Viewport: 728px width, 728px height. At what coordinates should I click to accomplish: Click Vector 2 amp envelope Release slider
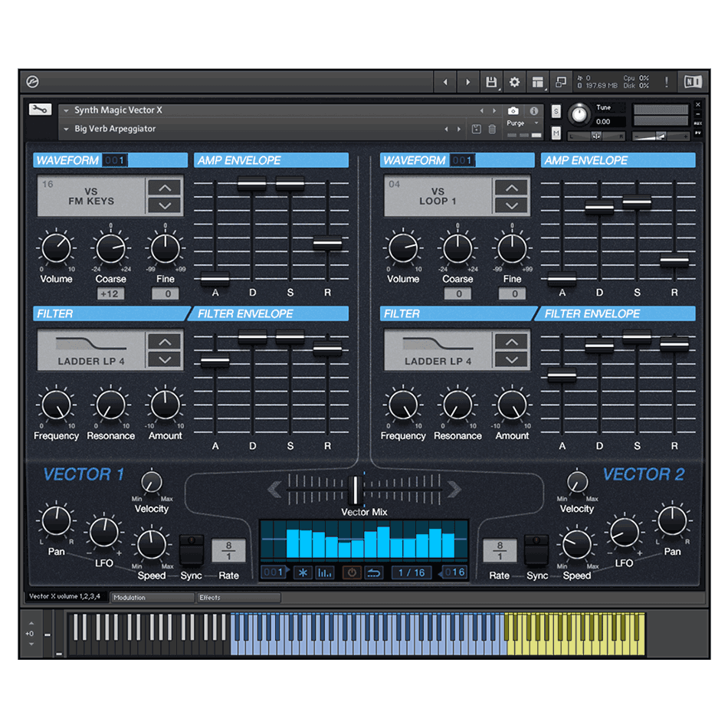tap(674, 261)
